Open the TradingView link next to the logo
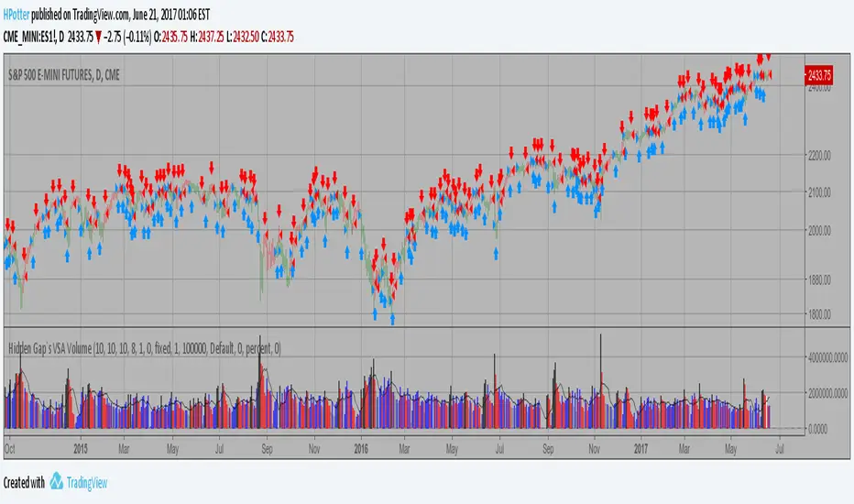 pos(87,483)
